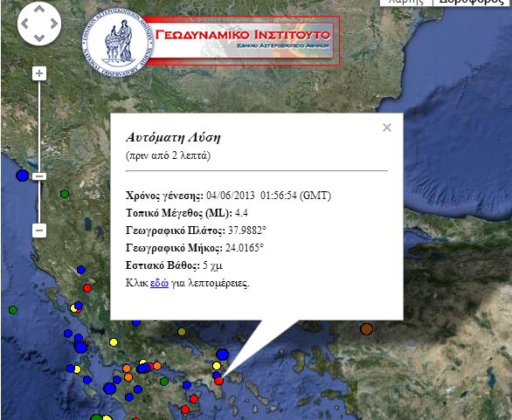Viewport: 512px width, 420px height.
Task: Pan the map left with the left arrow
Action: click(24, 24)
